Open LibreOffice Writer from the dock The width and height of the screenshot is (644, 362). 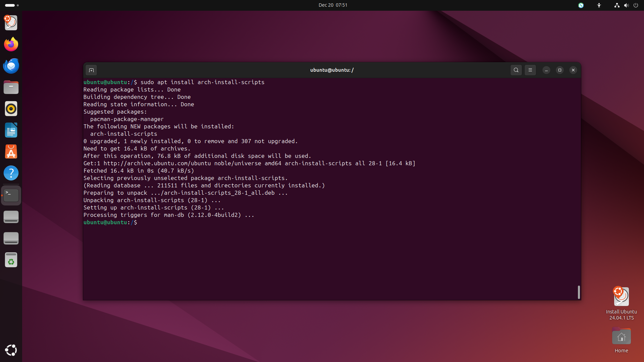click(x=11, y=130)
